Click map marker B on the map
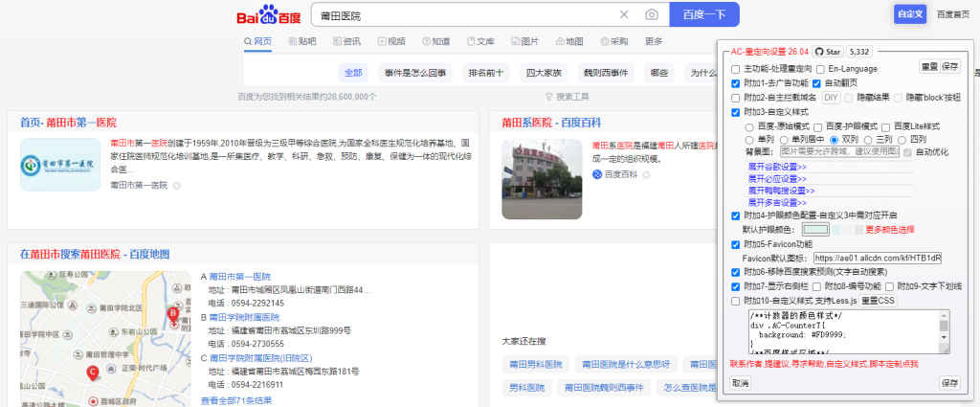Screen dimensions: 980x407 point(173,313)
